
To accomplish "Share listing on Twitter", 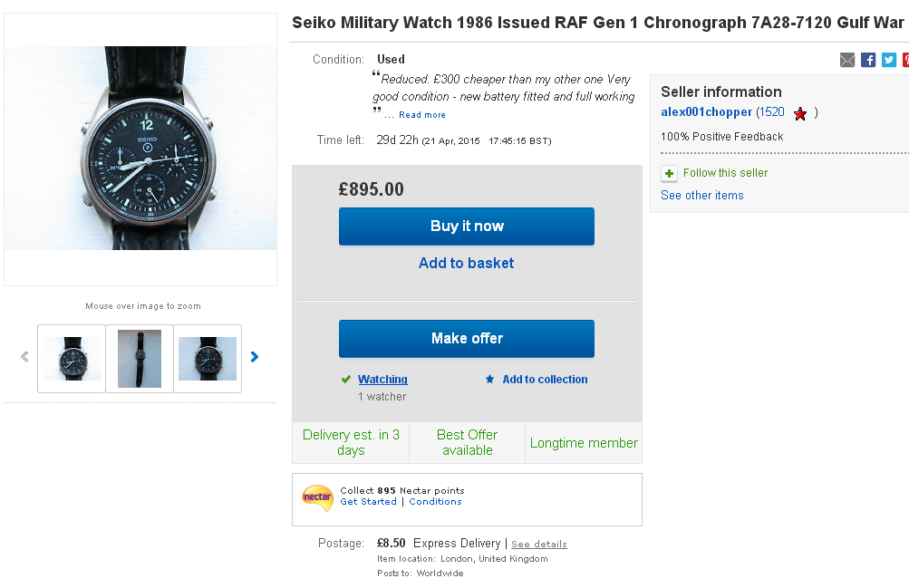I will (889, 60).
